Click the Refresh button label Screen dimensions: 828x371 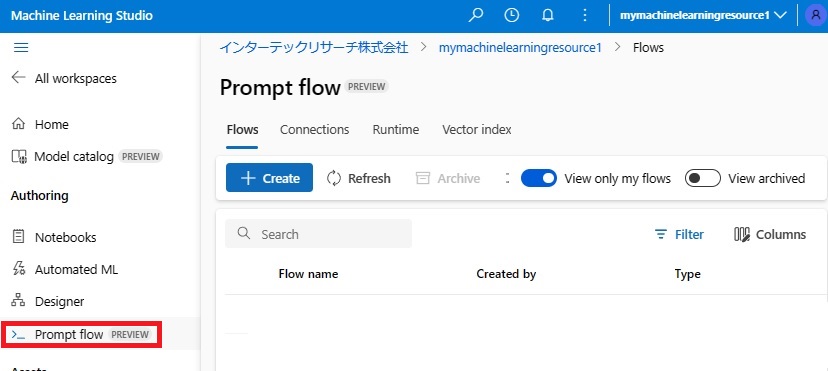369,178
